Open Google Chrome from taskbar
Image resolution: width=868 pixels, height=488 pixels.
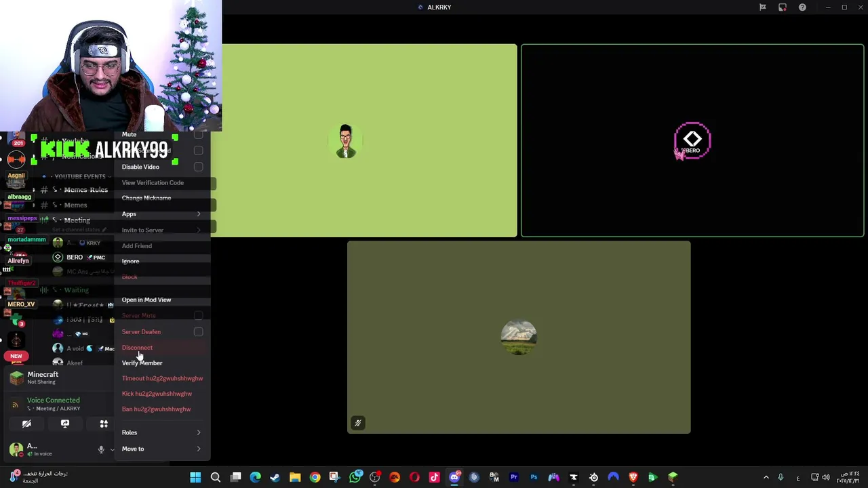tap(315, 477)
